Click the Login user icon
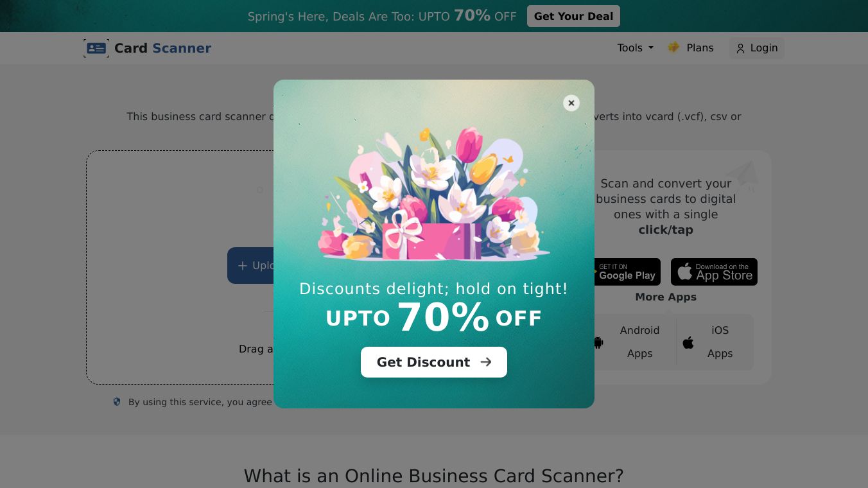This screenshot has width=868, height=488. click(740, 49)
